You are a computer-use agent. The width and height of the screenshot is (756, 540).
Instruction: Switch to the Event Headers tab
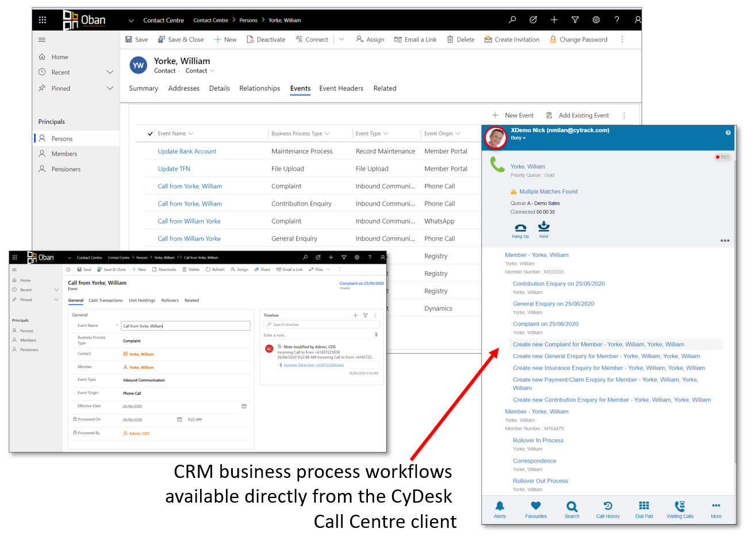click(x=341, y=88)
